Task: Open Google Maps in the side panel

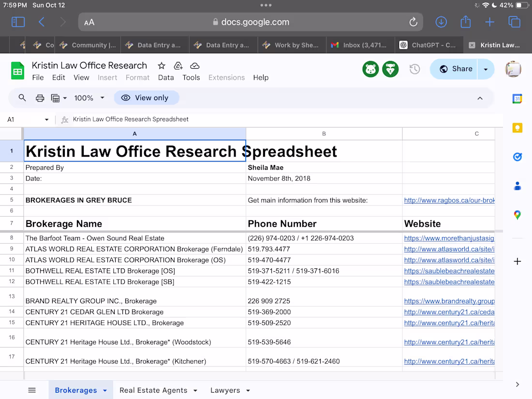Action: 517,215
